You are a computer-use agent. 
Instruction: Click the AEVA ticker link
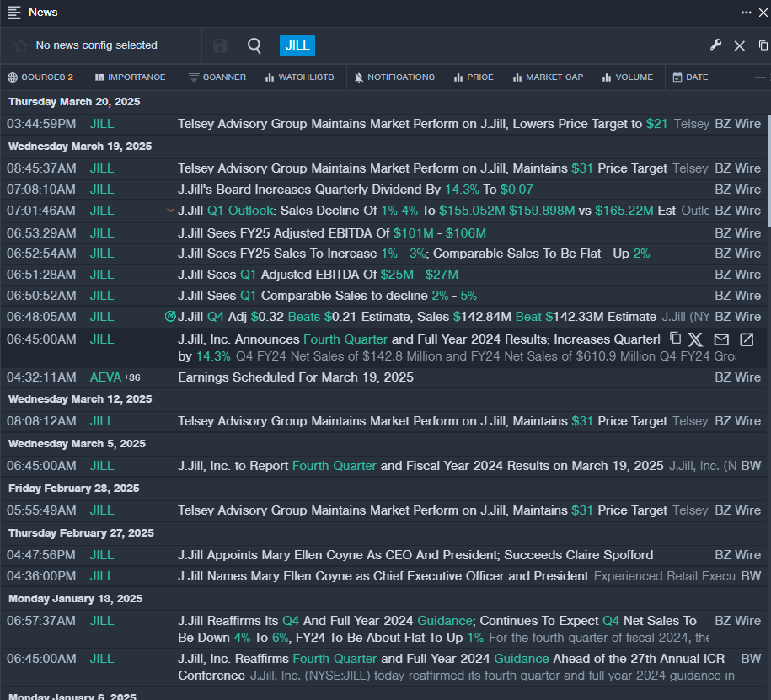(x=104, y=377)
